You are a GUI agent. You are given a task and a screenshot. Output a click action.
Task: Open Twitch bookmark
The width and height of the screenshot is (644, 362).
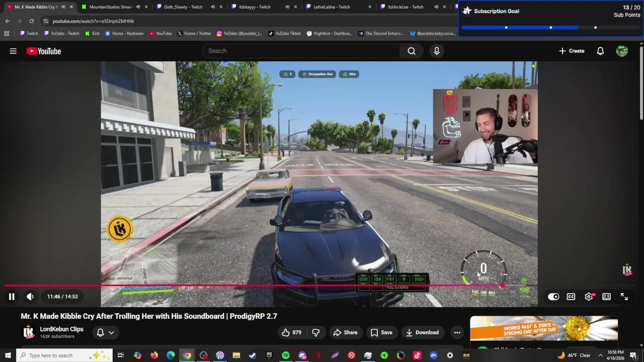pos(29,34)
